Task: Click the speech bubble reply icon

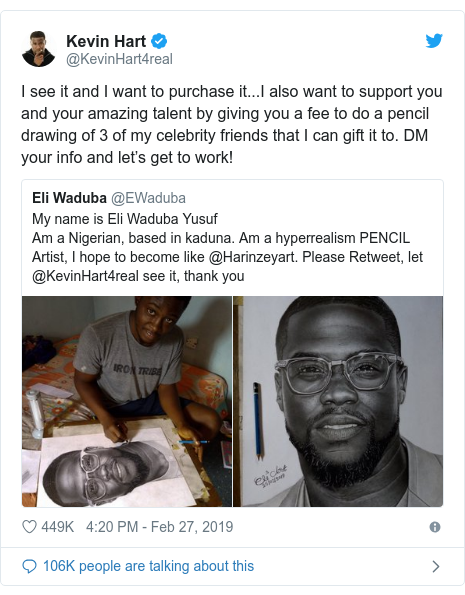Action: [29, 566]
